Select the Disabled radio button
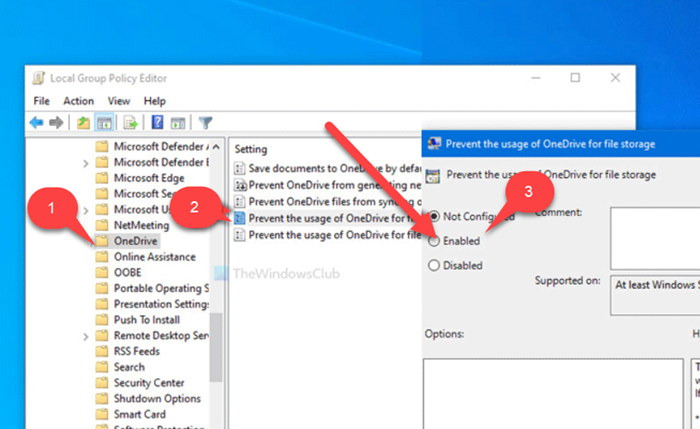The image size is (700, 429). pos(434,266)
